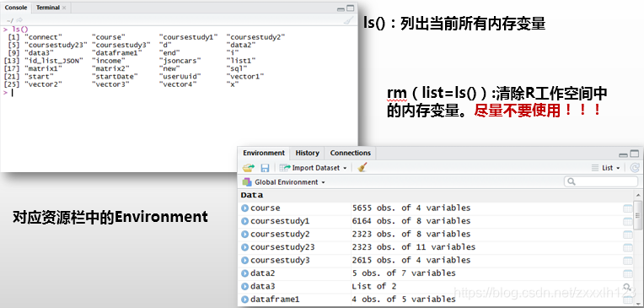
Task: Click the Data section header
Action: (252, 195)
